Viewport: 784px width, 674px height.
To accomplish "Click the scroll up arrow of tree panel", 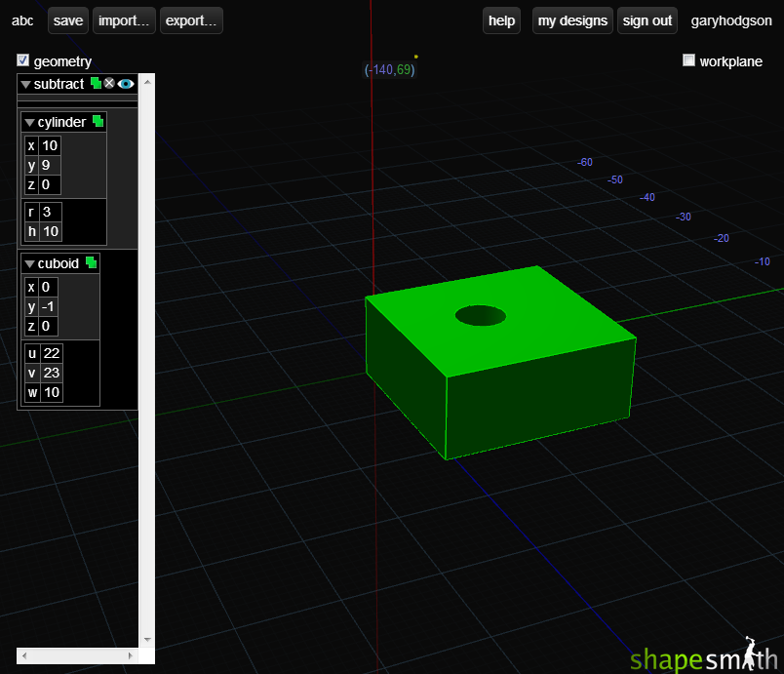I will pos(147,82).
